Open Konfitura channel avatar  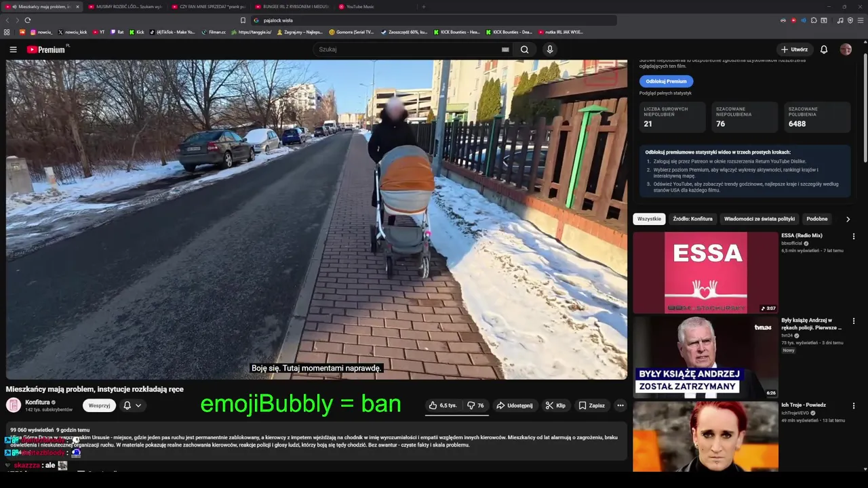point(14,405)
